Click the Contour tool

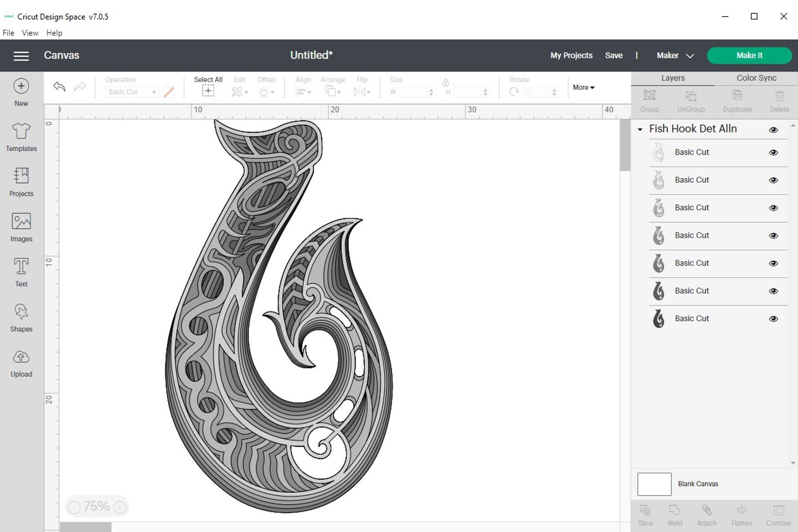coord(779,515)
